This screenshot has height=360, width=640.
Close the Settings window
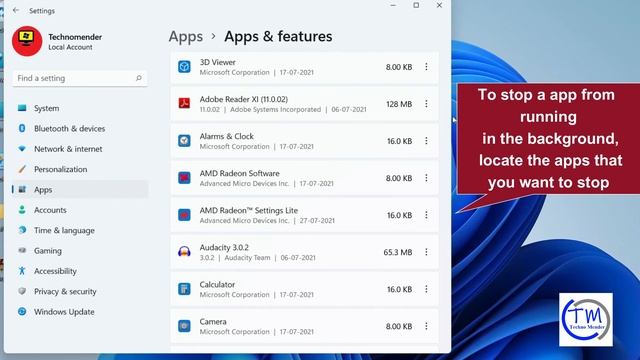pyautogui.click(x=439, y=5)
